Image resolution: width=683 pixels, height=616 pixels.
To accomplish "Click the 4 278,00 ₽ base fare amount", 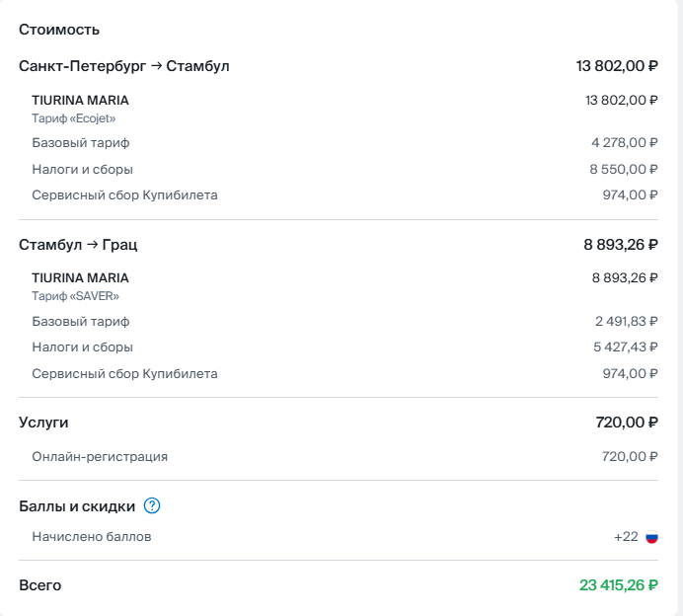I will pyautogui.click(x=624, y=143).
